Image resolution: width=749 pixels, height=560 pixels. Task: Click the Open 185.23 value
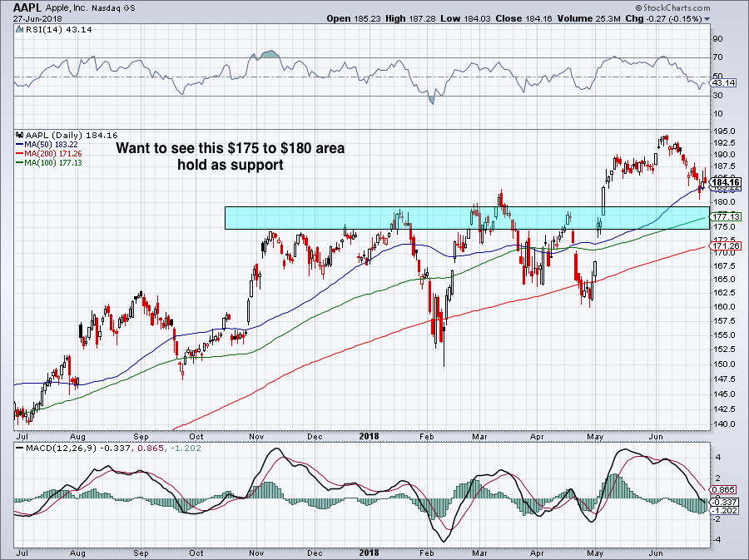click(x=354, y=18)
